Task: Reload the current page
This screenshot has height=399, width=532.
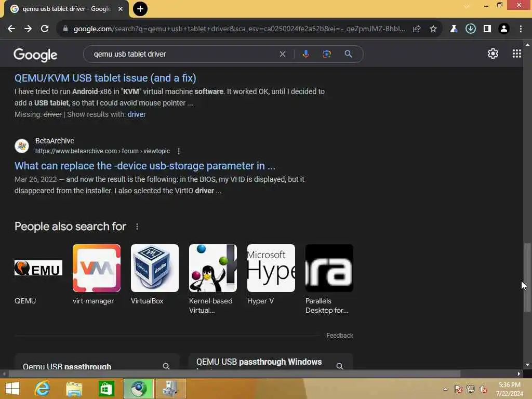Action: click(45, 29)
